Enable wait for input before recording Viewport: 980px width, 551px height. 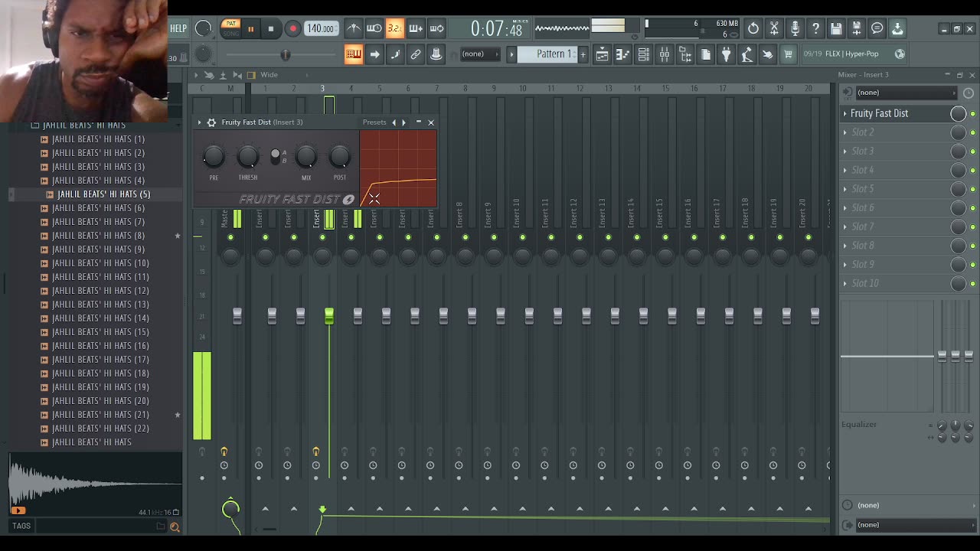click(x=374, y=28)
